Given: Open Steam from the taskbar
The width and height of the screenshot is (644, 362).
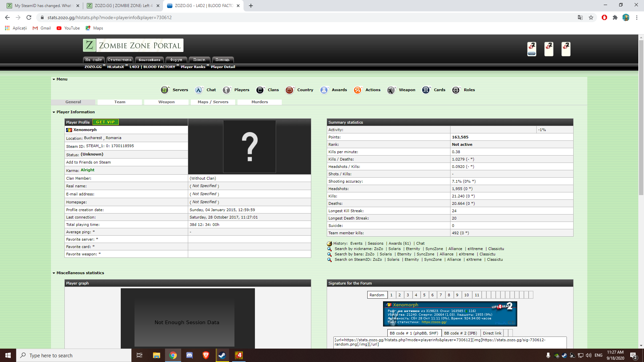Looking at the screenshot, I should [222, 355].
